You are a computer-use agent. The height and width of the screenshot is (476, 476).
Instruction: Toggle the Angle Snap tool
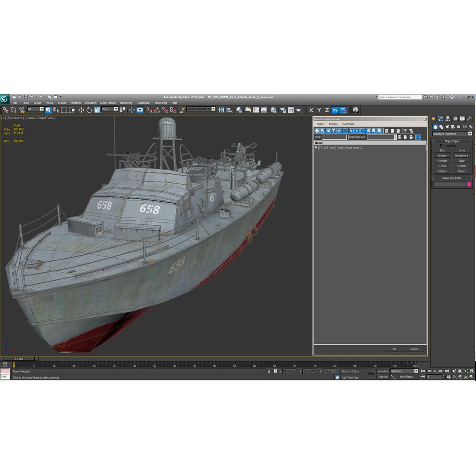click(x=157, y=110)
